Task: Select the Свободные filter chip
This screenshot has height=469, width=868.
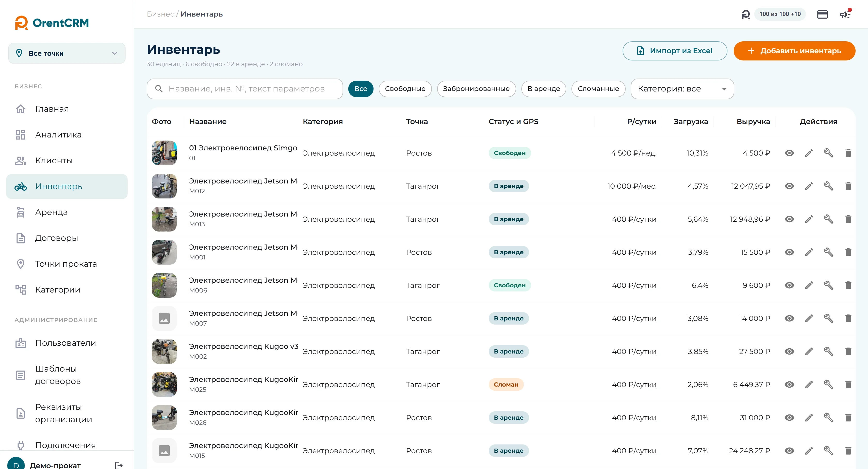Action: [x=405, y=89]
